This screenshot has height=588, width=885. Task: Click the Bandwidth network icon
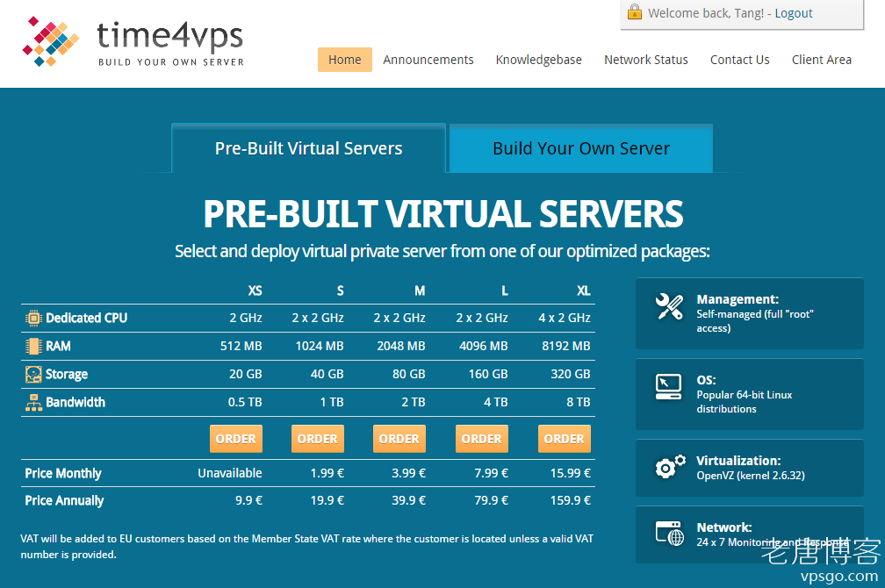(x=33, y=402)
